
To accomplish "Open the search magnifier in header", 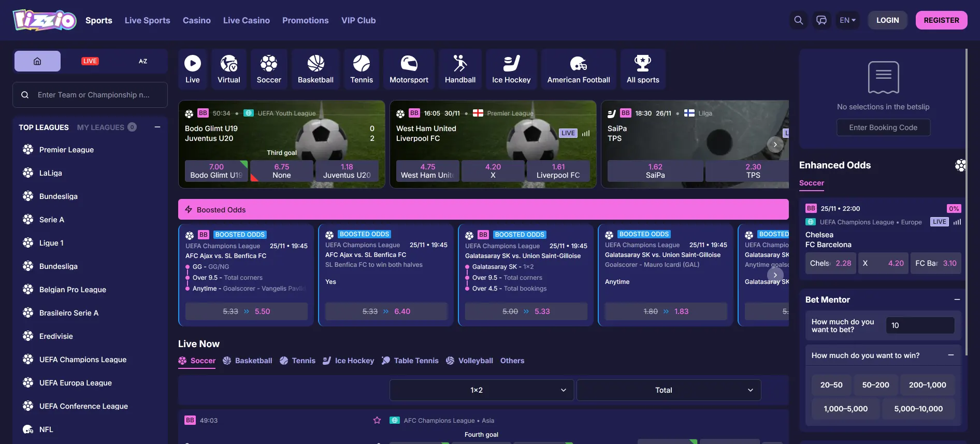I will 798,20.
